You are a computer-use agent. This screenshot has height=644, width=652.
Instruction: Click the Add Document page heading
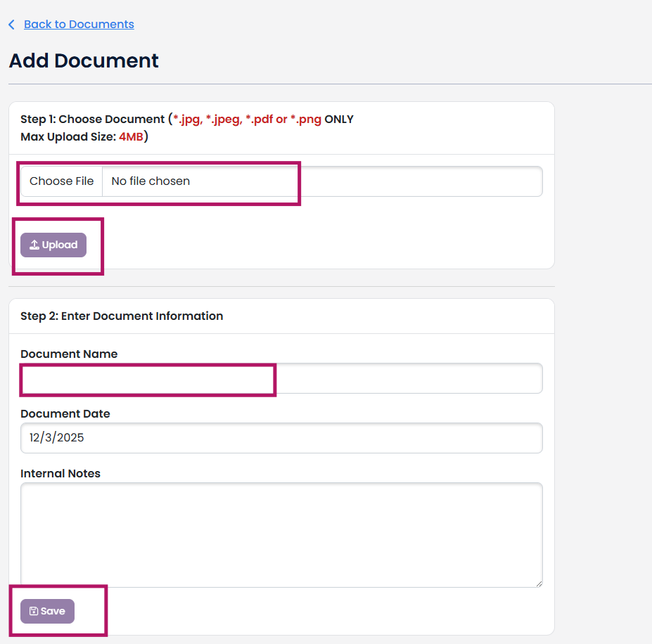(x=84, y=61)
